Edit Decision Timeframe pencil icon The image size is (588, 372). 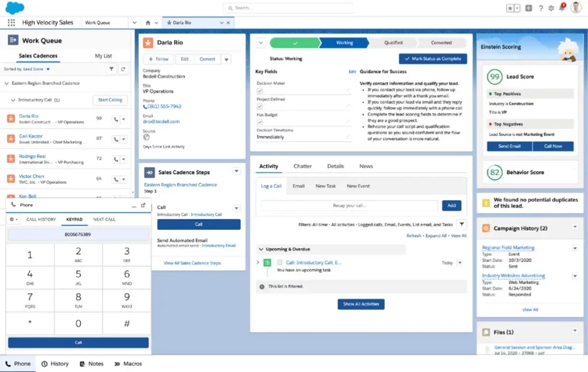tap(348, 137)
